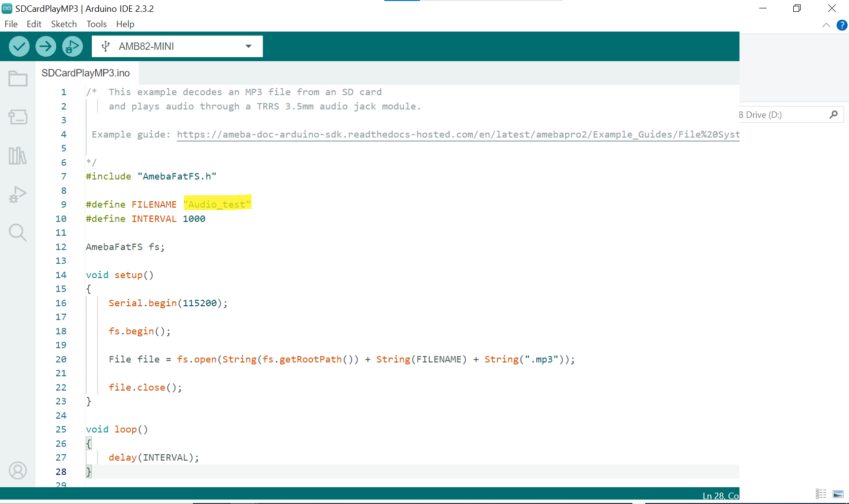Open the Library Manager sidebar

[18, 156]
